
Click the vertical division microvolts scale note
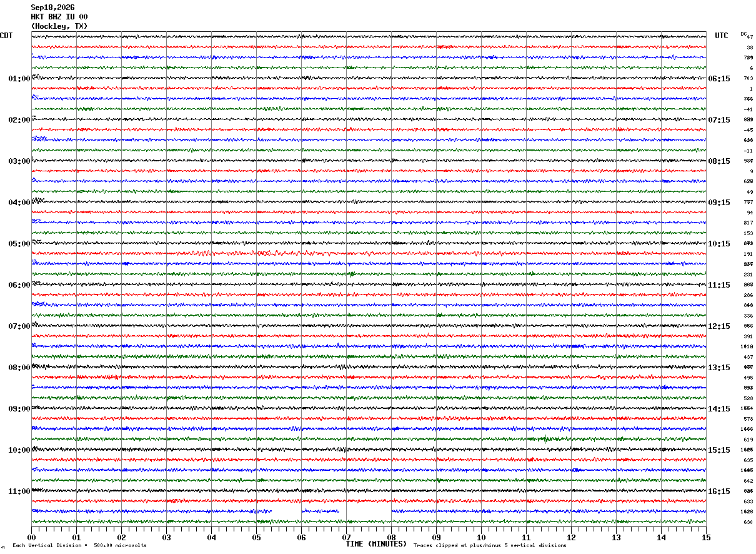(79, 546)
